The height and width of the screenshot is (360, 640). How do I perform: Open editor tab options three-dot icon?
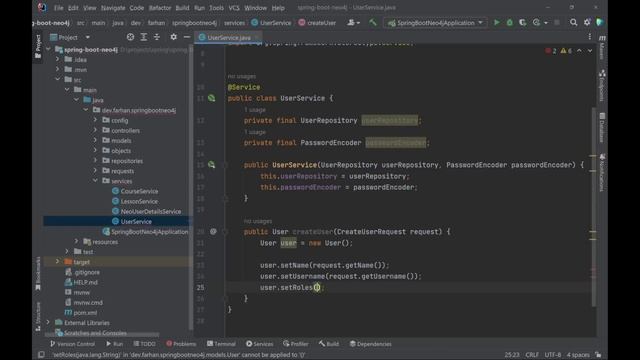click(589, 37)
